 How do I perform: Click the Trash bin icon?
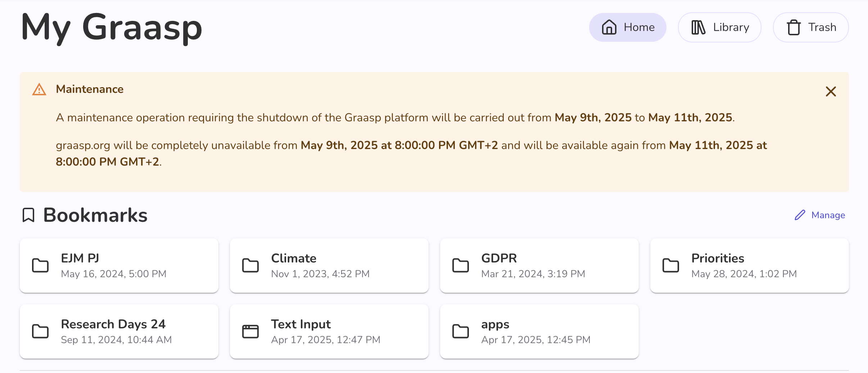[794, 27]
